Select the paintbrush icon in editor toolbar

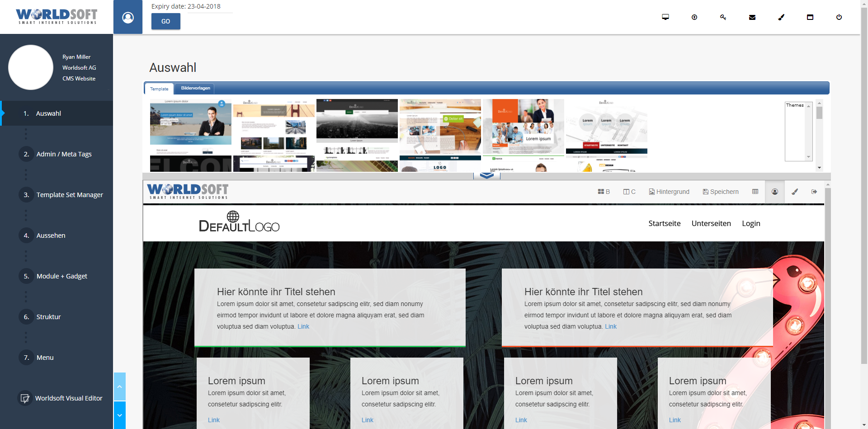pos(795,192)
